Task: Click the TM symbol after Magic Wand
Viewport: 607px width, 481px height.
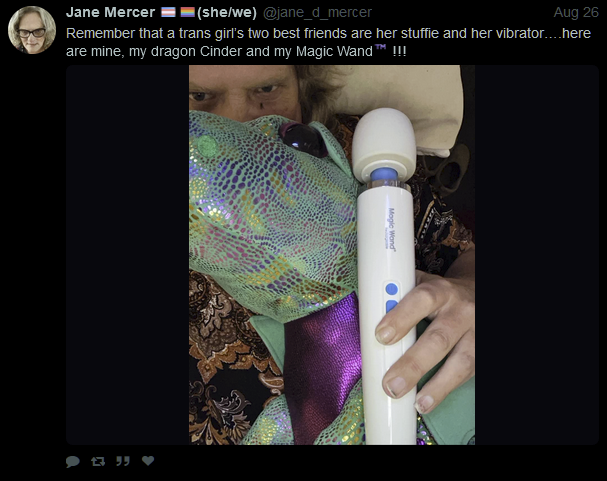Action: pyautogui.click(x=381, y=47)
